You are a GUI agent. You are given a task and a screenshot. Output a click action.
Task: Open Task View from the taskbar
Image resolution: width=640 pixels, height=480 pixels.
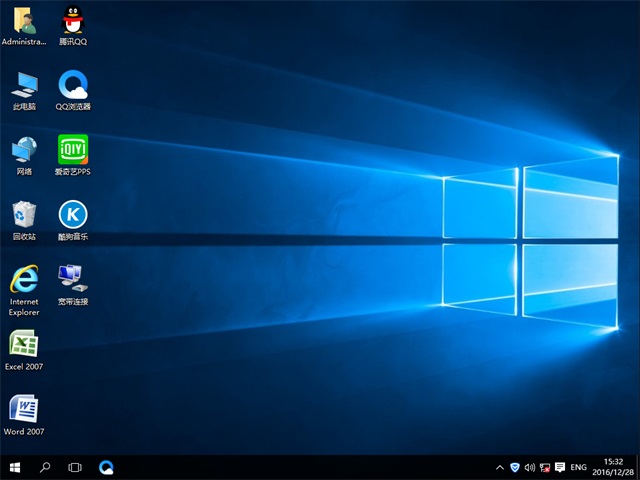[x=75, y=467]
